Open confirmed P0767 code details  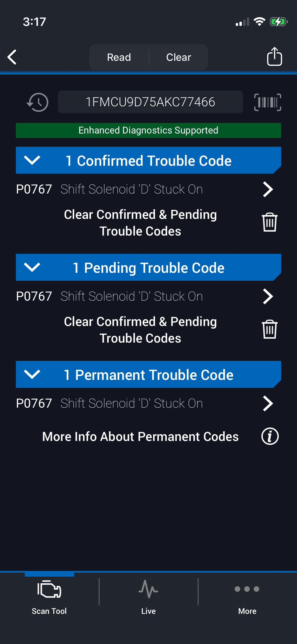tap(145, 189)
